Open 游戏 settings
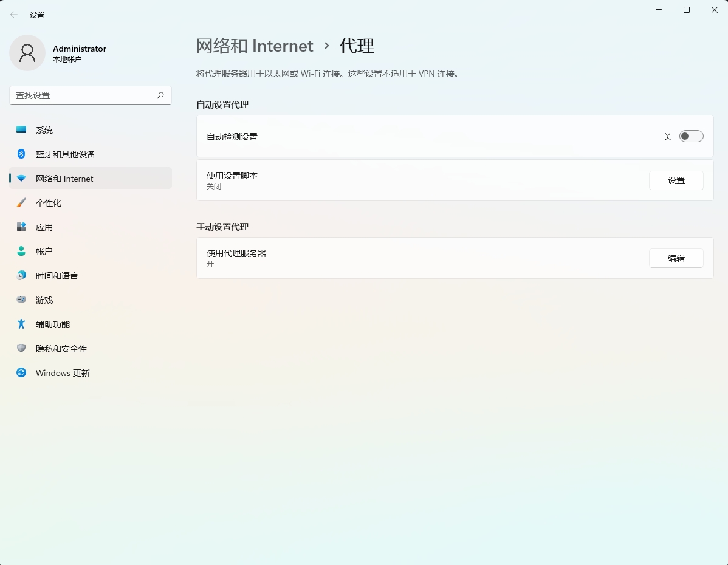 pyautogui.click(x=91, y=300)
